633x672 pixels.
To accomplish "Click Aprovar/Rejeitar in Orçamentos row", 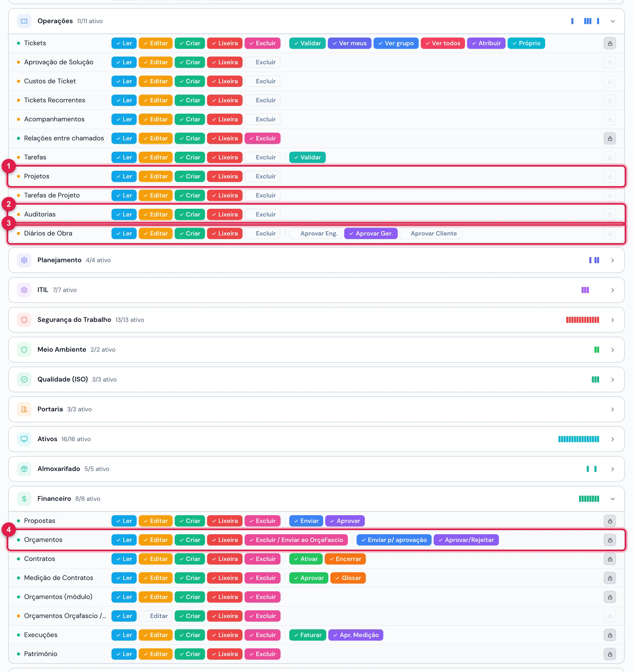I will tap(466, 540).
